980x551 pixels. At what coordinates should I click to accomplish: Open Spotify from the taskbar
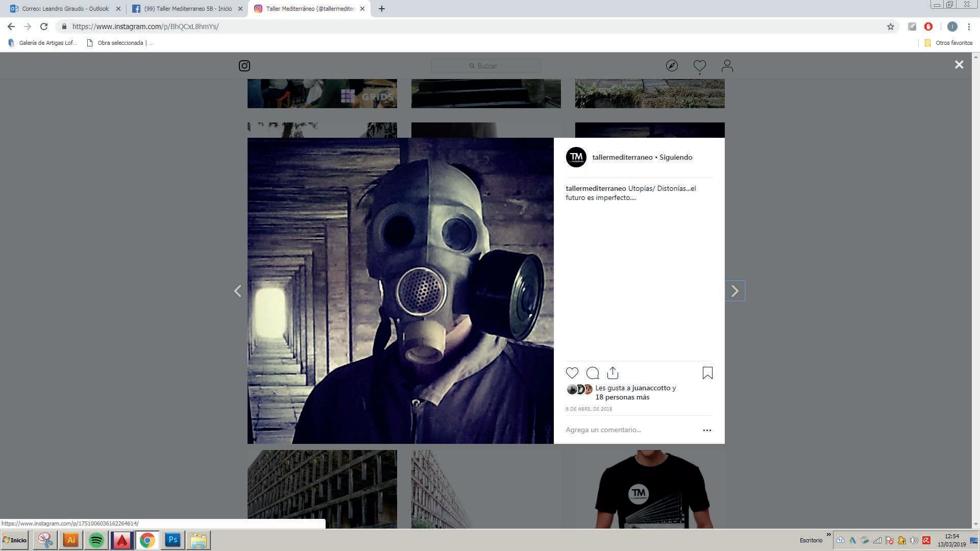[x=96, y=540]
